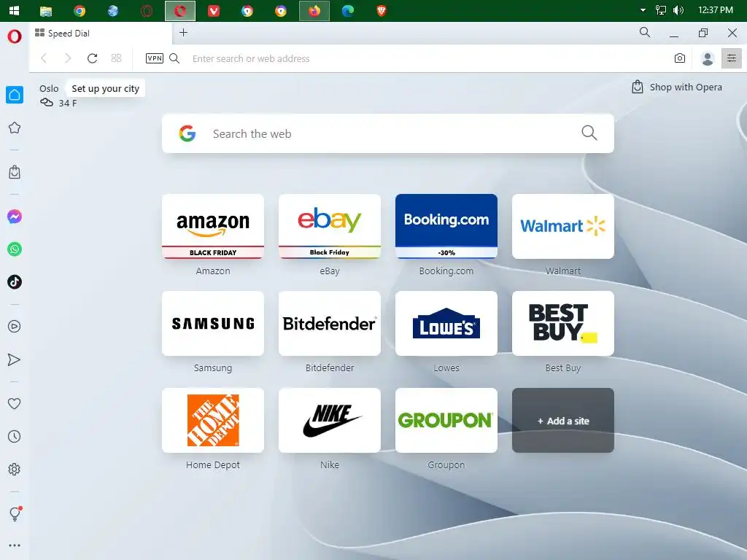Image resolution: width=747 pixels, height=560 pixels.
Task: Click the Speed Dial home sidebar icon
Action: coord(15,95)
